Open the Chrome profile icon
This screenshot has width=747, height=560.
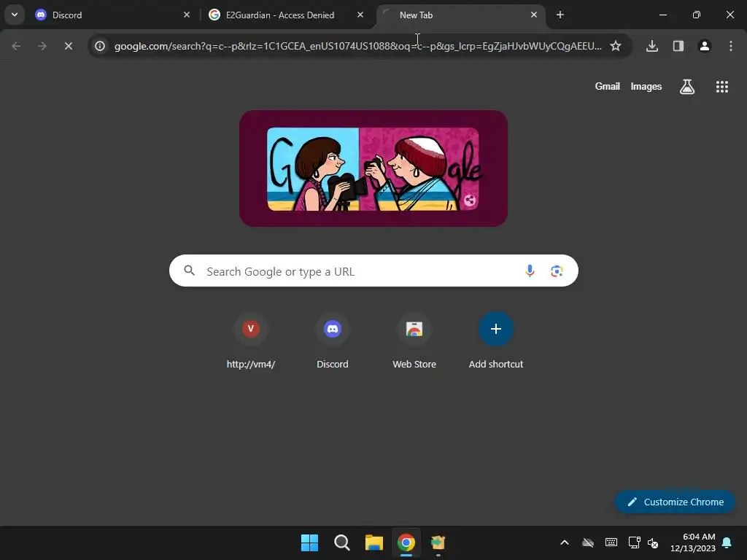[705, 46]
